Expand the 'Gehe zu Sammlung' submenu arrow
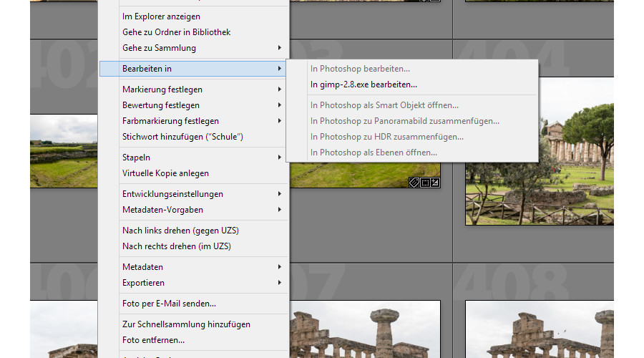 click(x=279, y=48)
